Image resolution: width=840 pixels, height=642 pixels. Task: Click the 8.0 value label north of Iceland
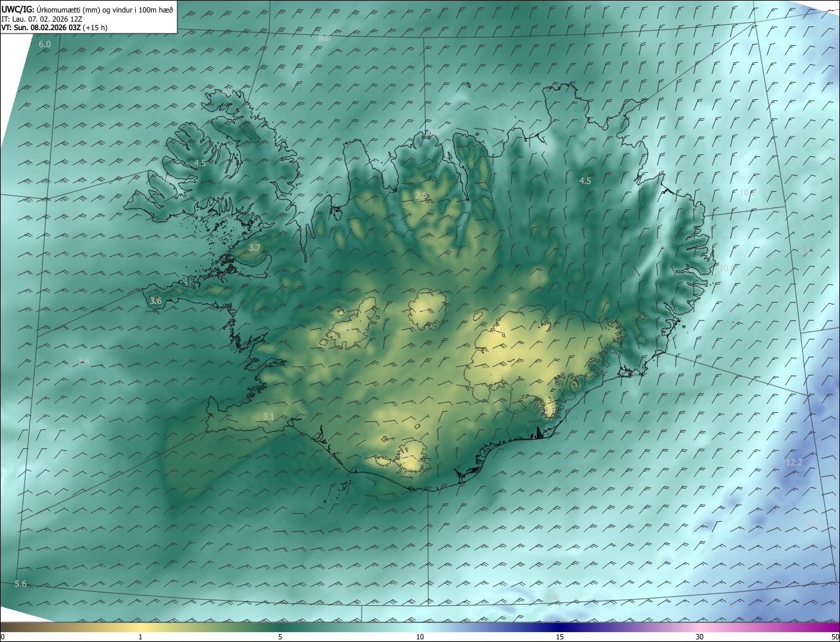pos(324,38)
